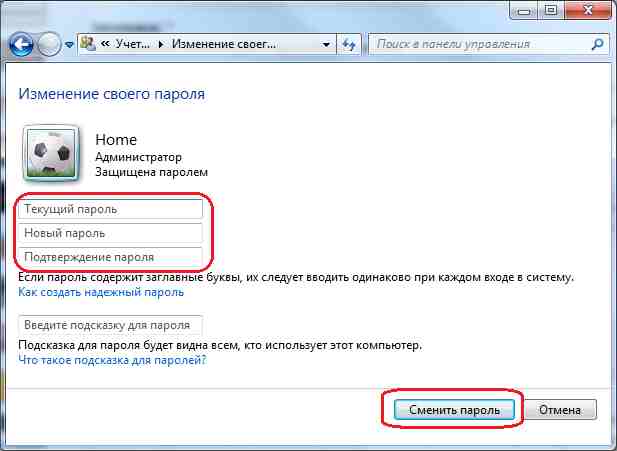Refresh the page with the arrows icon

tap(349, 44)
